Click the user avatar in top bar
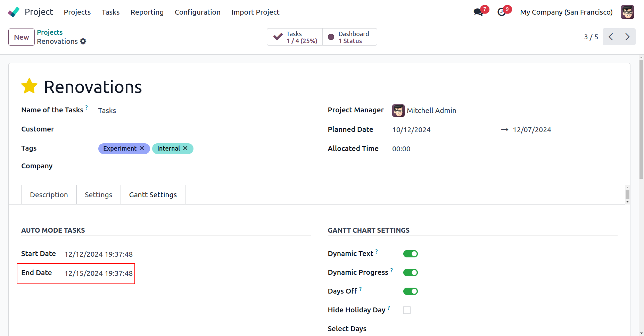644x336 pixels. point(627,12)
